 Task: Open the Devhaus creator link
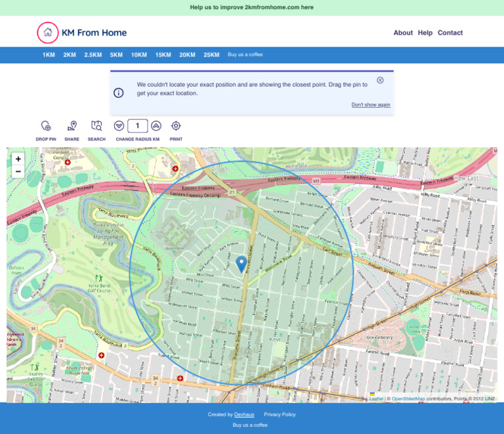tap(244, 415)
